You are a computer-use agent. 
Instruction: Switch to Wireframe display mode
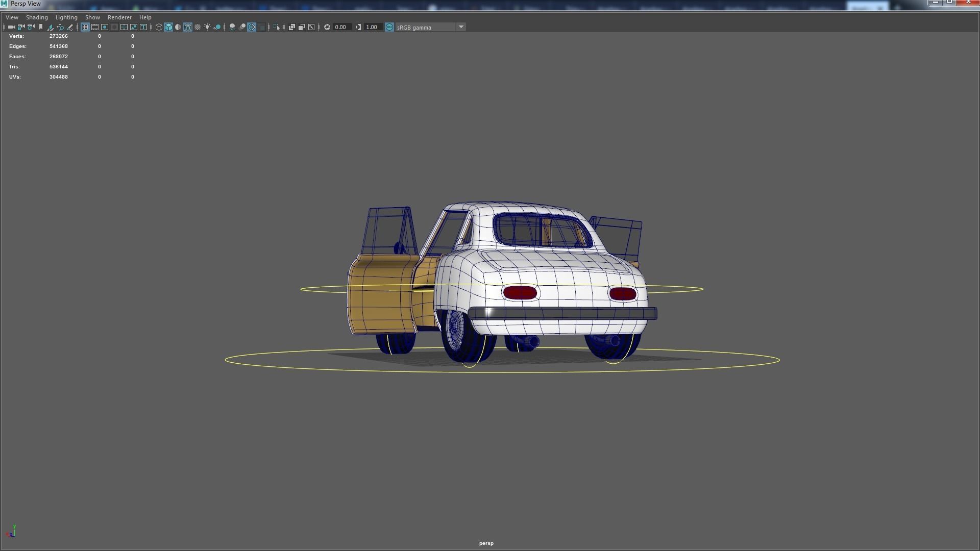pyautogui.click(x=159, y=27)
